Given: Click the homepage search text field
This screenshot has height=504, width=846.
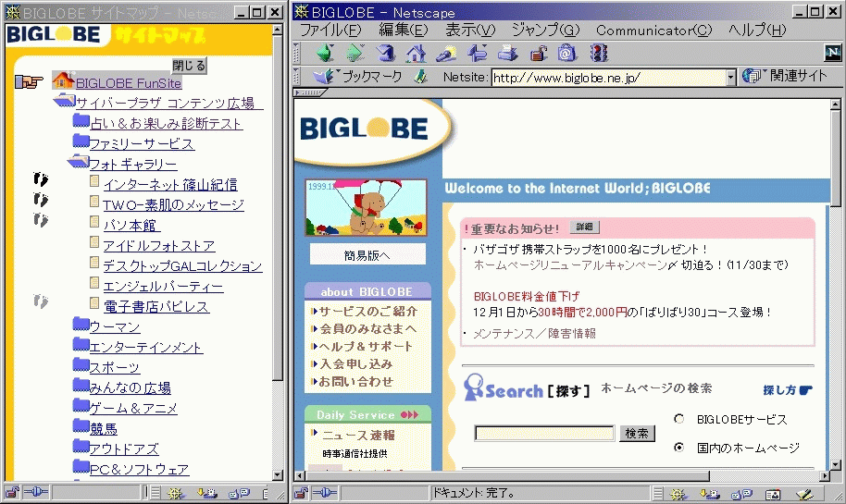Looking at the screenshot, I should [x=544, y=434].
